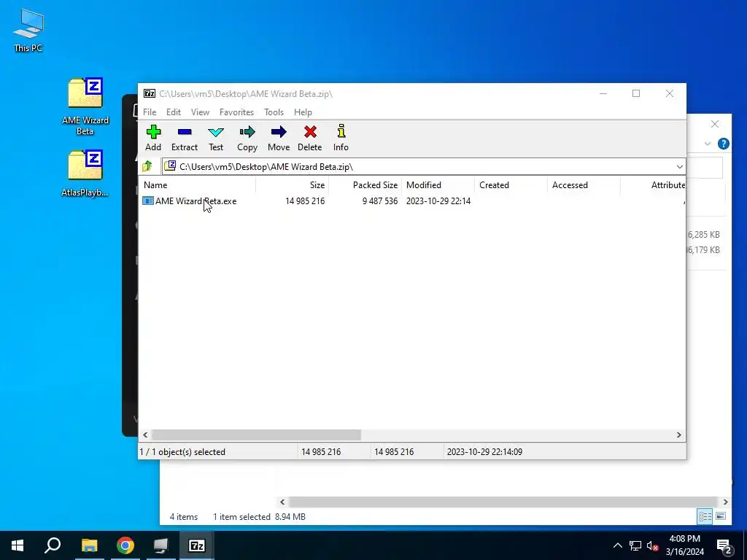
Task: Sort by the Created column header
Action: pos(511,185)
